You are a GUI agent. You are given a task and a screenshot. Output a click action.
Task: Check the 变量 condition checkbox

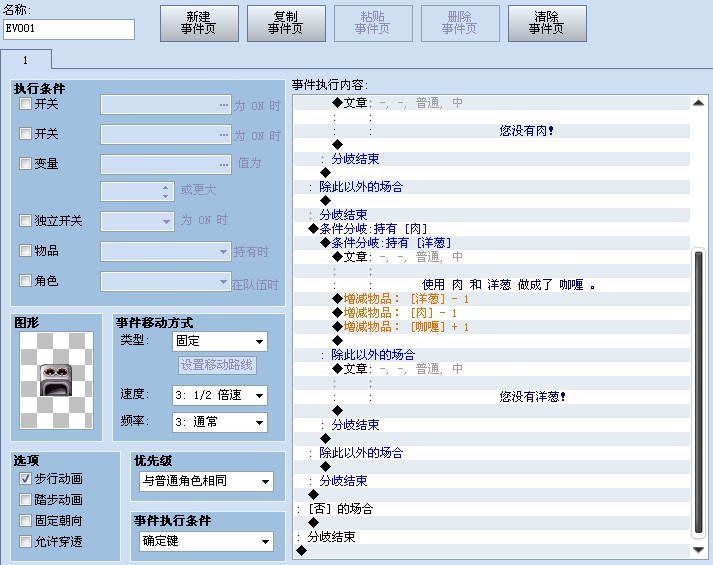click(25, 163)
